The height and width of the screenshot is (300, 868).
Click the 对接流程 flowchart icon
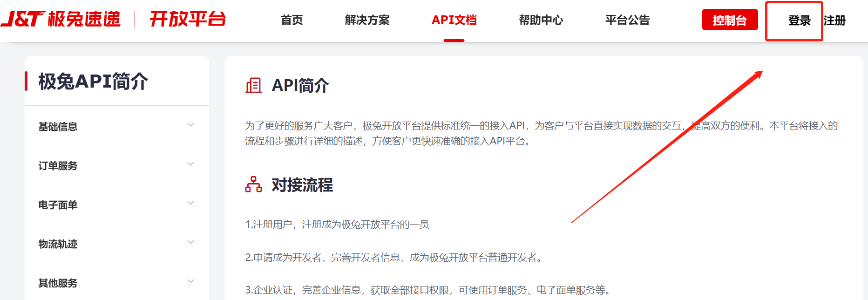(x=253, y=184)
